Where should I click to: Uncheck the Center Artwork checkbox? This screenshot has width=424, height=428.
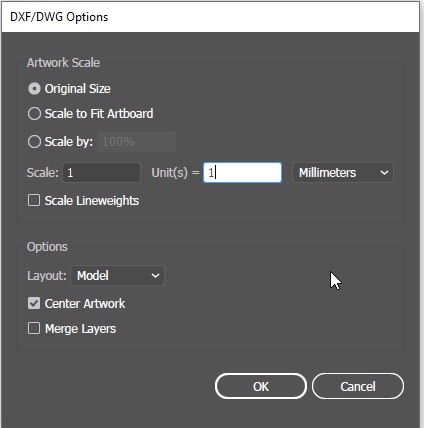tap(34, 304)
